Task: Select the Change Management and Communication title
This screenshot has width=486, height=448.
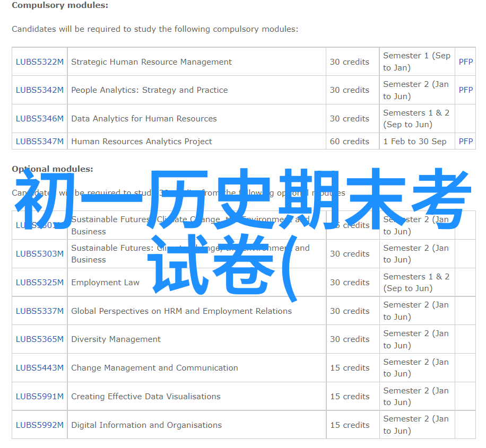Action: 154,368
